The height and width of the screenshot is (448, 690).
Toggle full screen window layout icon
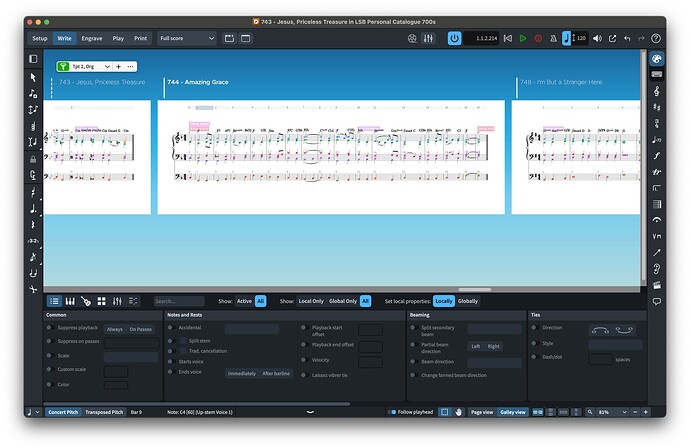click(246, 39)
